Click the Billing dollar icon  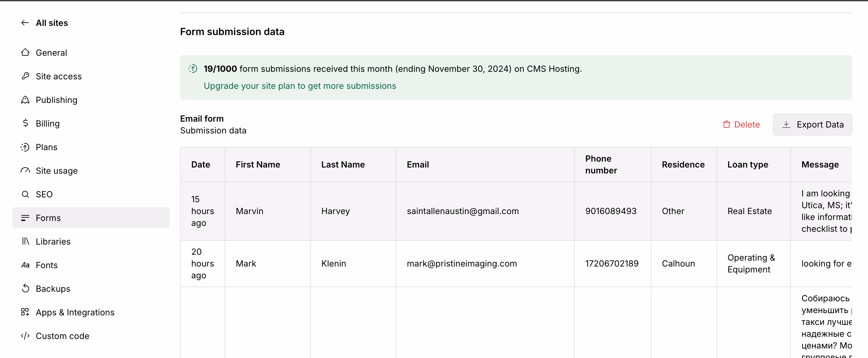pyautogui.click(x=25, y=123)
